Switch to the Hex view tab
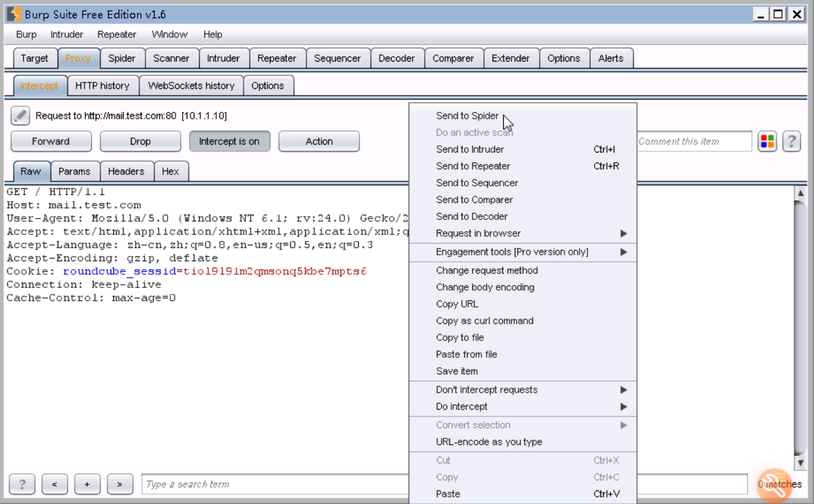Screen dimensions: 814x504 [x=171, y=171]
